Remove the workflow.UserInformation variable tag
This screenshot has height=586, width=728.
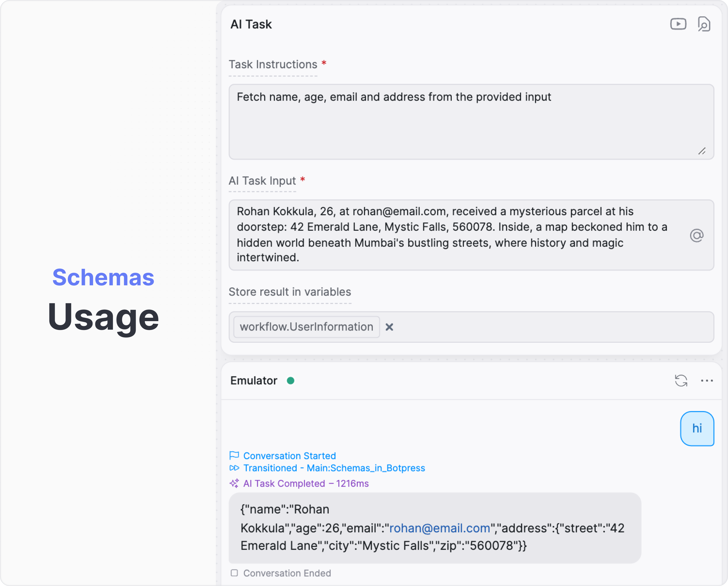click(x=389, y=327)
